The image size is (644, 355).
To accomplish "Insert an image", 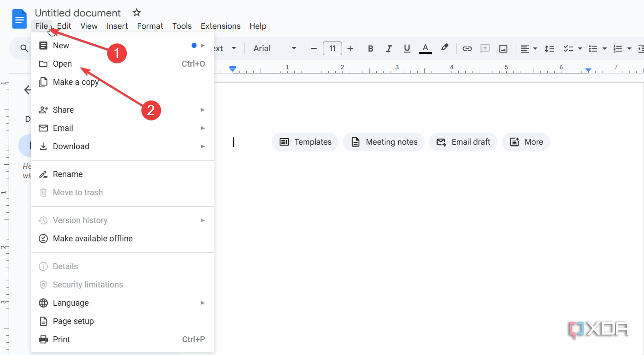I will tap(503, 48).
